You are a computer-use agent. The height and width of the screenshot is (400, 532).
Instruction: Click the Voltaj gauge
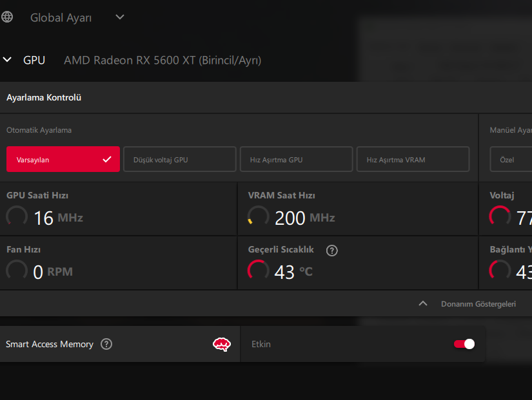[500, 216]
